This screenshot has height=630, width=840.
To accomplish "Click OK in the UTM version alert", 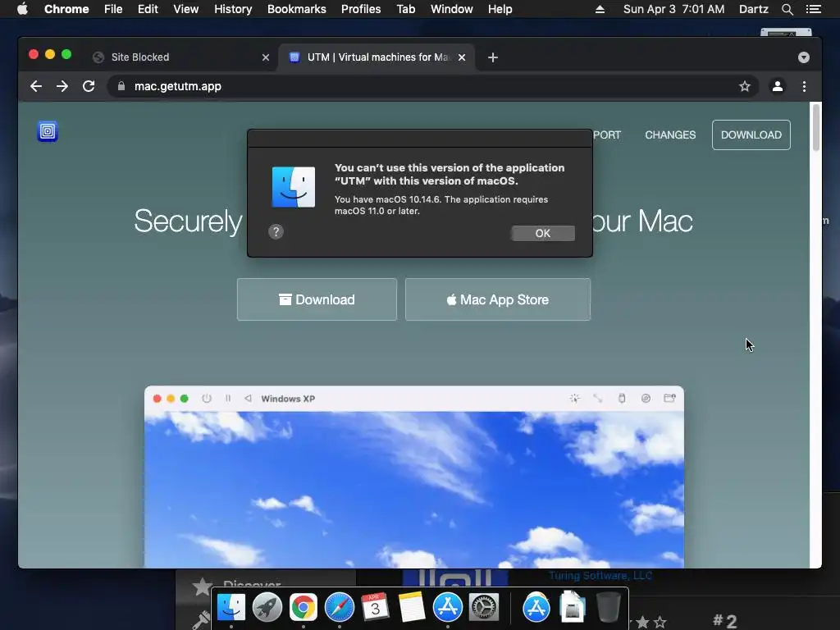I will 543,233.
